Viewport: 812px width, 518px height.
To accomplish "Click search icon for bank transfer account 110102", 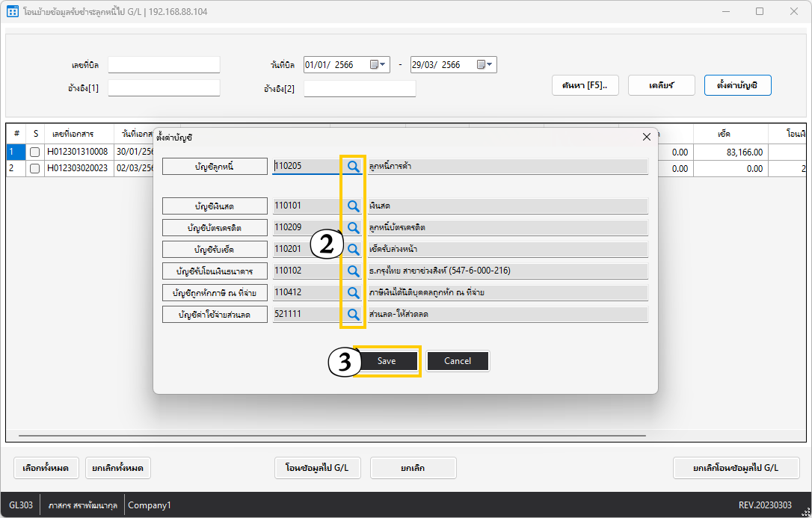I will click(x=353, y=271).
